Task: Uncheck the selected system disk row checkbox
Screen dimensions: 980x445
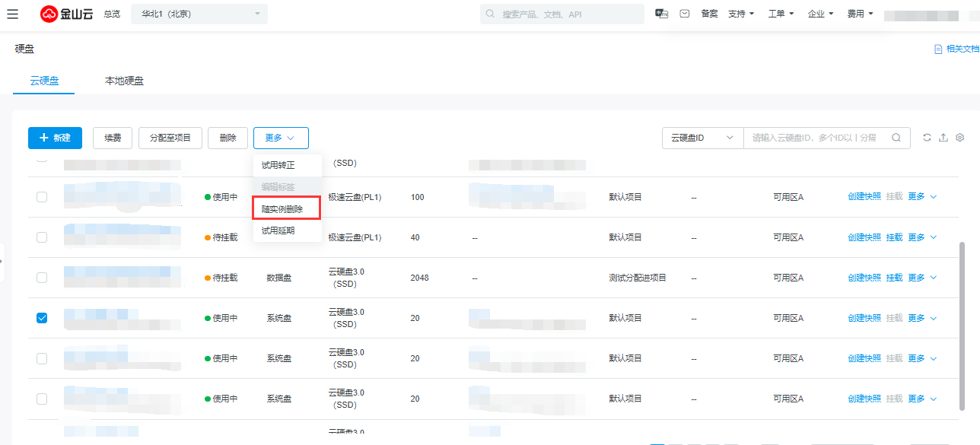Action: click(42, 318)
